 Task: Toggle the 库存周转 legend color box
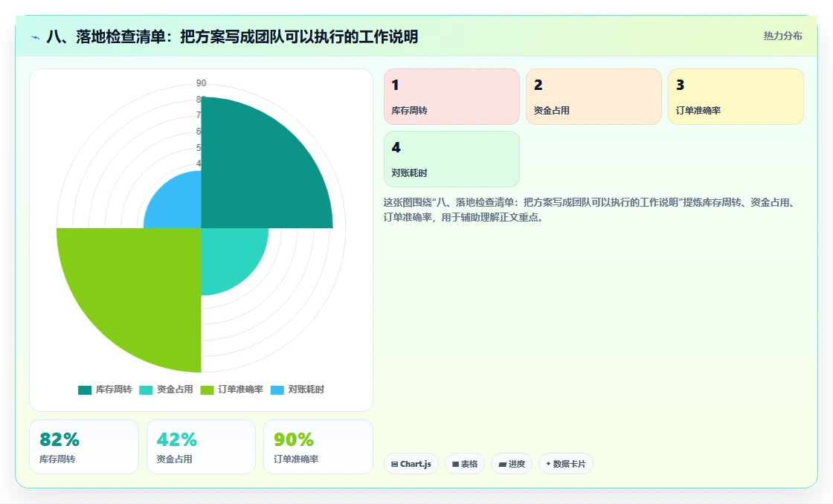85,390
